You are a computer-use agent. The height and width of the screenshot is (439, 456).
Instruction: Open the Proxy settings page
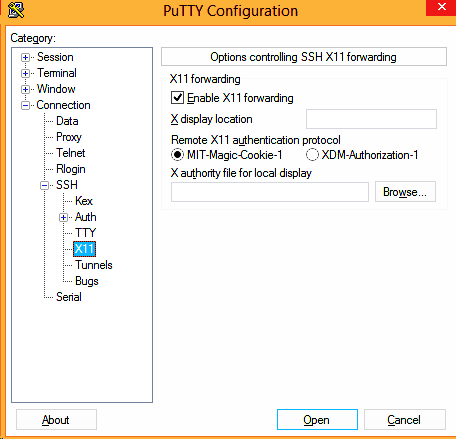[x=69, y=137]
